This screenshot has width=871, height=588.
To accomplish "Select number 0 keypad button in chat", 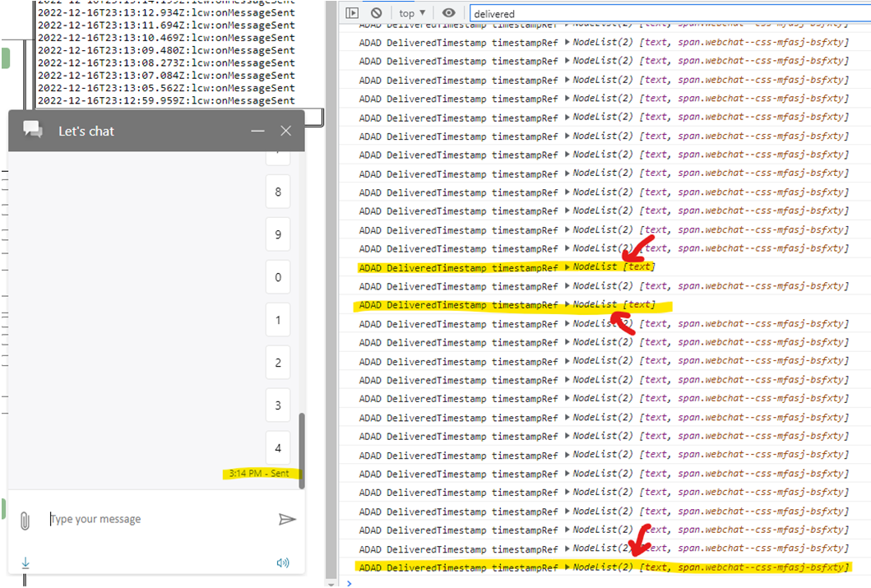I will coord(279,276).
